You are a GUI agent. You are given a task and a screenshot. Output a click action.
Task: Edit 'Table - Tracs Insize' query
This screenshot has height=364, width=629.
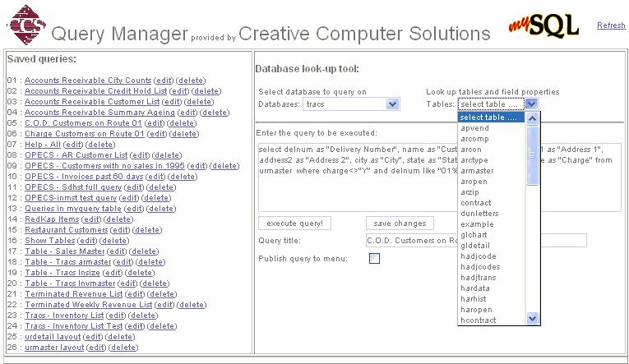click(x=113, y=273)
